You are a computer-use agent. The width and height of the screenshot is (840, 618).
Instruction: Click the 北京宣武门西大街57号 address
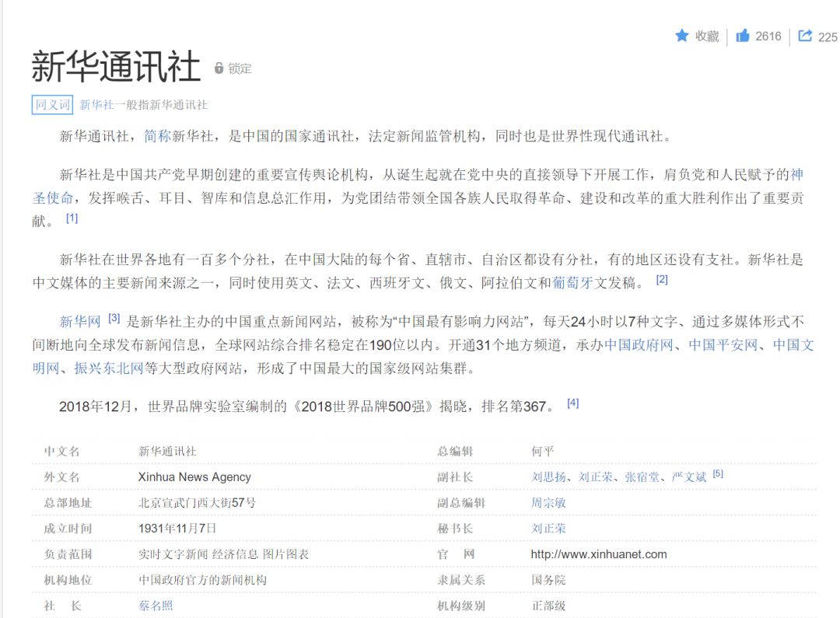pyautogui.click(x=197, y=502)
